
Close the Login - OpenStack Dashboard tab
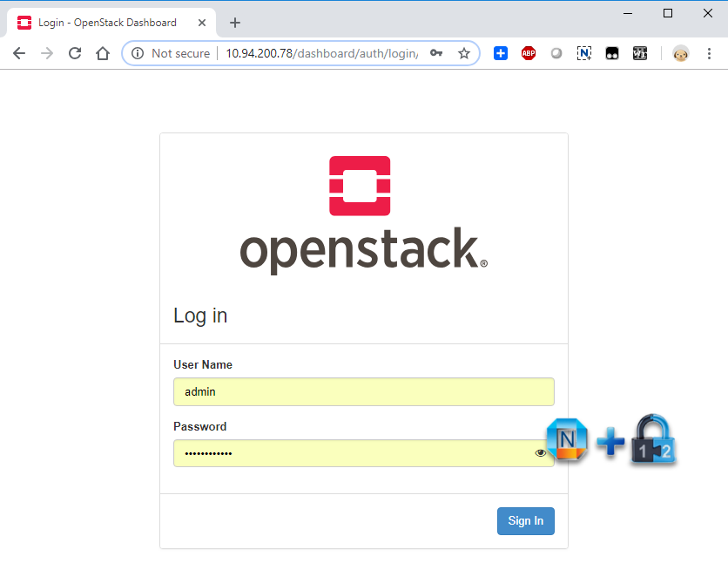tap(201, 23)
